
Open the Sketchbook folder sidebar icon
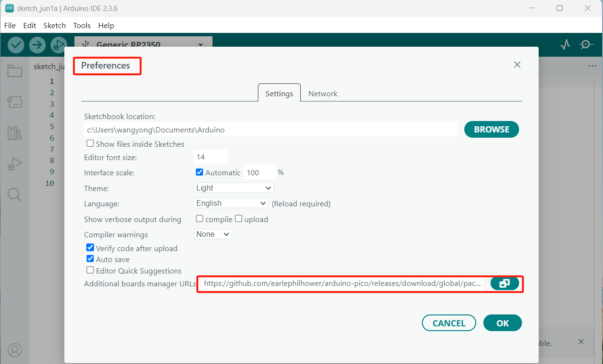(15, 71)
